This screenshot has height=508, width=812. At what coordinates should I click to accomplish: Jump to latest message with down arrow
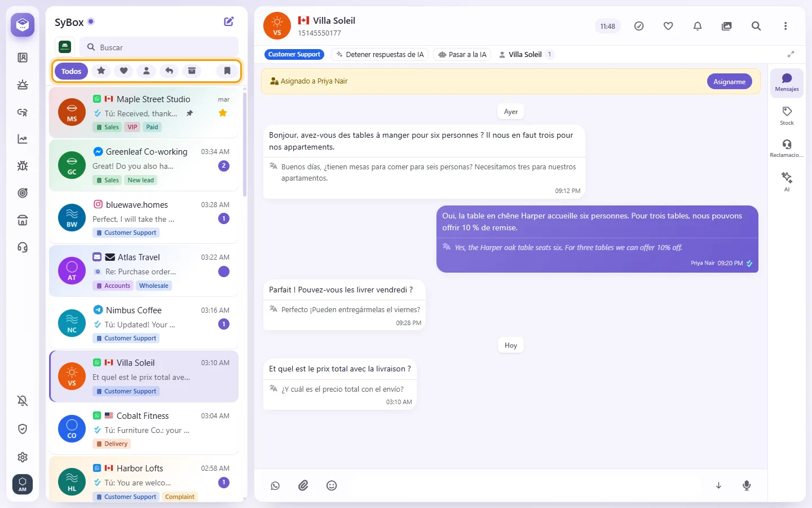coord(718,485)
